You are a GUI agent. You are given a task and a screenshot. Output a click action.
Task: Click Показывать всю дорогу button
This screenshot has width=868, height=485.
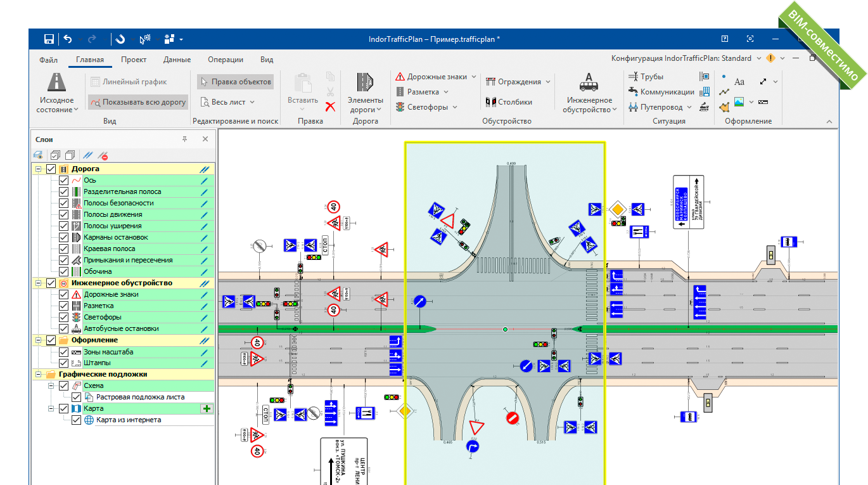coord(137,101)
